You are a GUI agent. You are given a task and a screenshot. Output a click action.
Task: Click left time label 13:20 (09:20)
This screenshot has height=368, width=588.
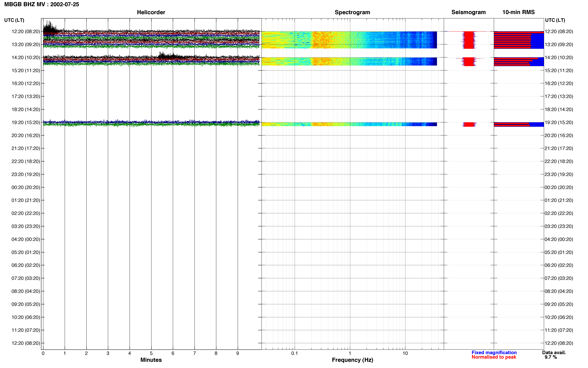[x=26, y=44]
